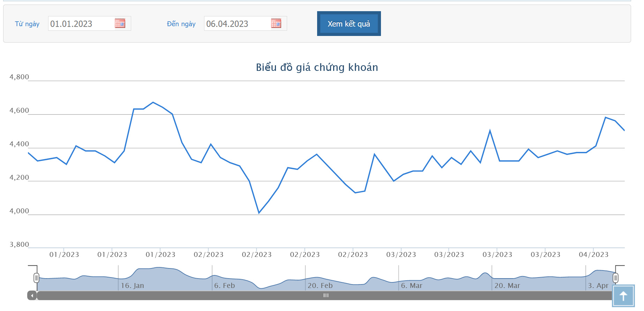Click the horizontal scrollbar thumb grip
This screenshot has height=311, width=644.
coord(326,296)
